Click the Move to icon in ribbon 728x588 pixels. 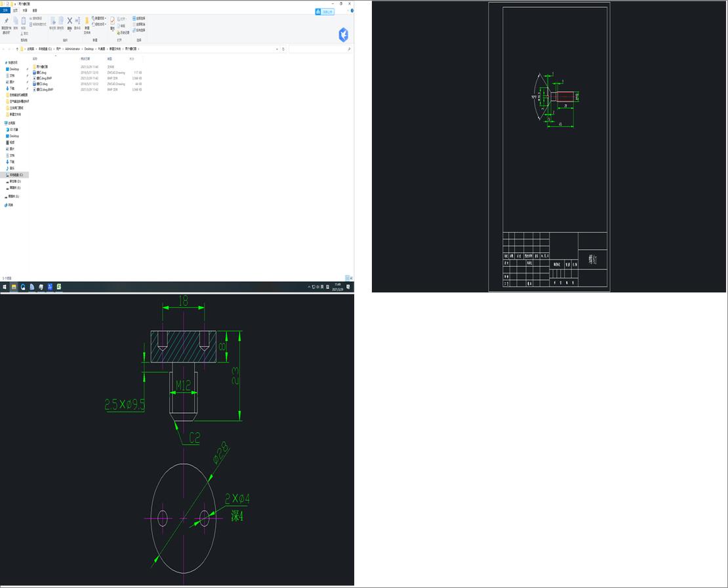click(x=53, y=21)
